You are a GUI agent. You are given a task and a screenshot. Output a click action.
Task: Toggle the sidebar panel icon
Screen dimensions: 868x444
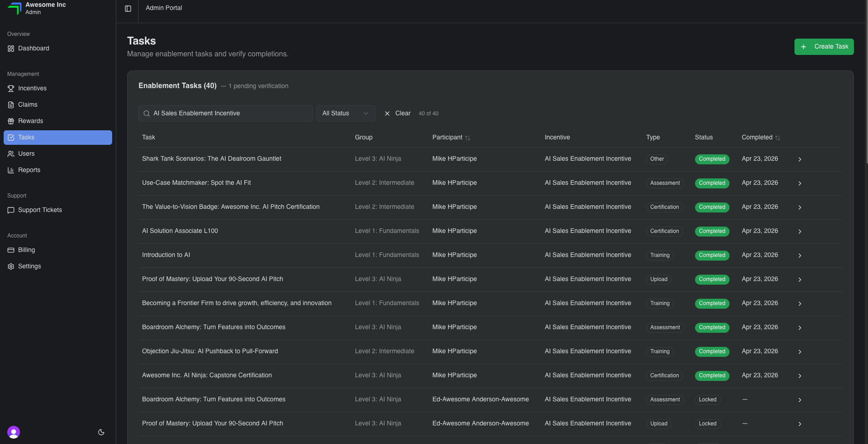tap(128, 9)
